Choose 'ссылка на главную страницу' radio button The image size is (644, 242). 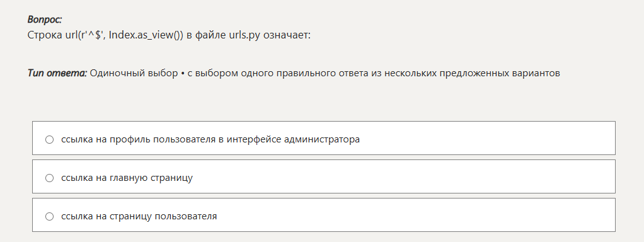coord(49,178)
